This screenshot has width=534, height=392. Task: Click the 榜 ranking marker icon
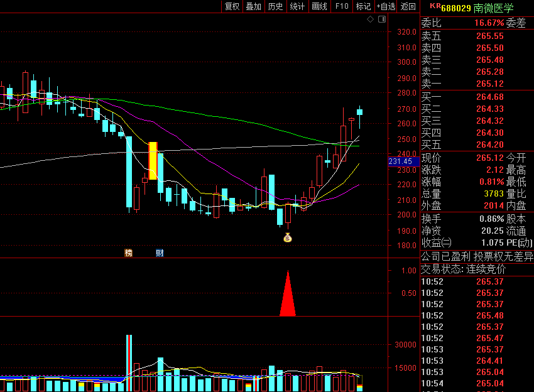click(x=128, y=253)
